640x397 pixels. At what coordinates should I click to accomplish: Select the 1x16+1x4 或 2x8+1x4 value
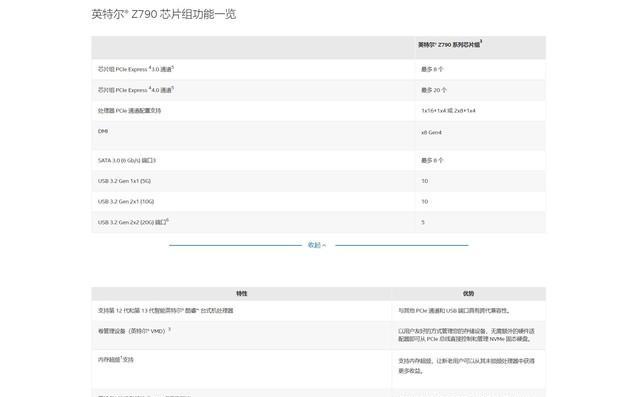(448, 111)
